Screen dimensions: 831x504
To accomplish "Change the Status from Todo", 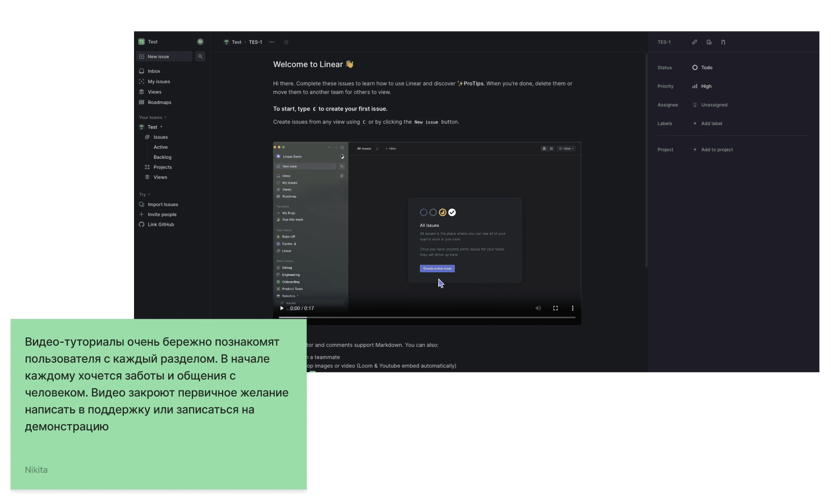I will (702, 68).
